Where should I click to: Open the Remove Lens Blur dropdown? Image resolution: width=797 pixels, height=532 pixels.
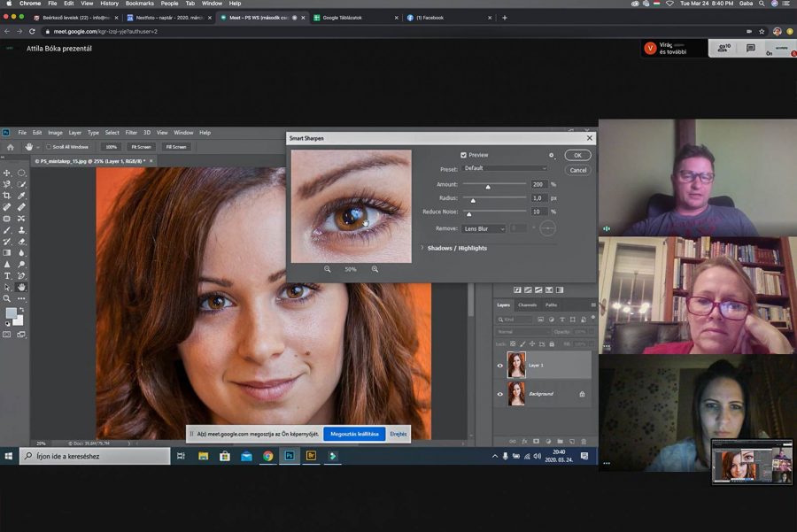click(484, 228)
